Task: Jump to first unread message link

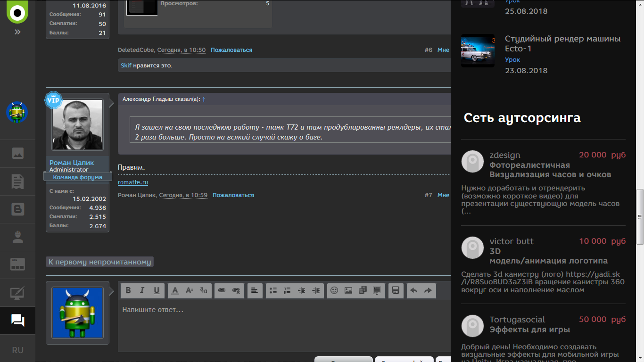Action: tap(99, 262)
